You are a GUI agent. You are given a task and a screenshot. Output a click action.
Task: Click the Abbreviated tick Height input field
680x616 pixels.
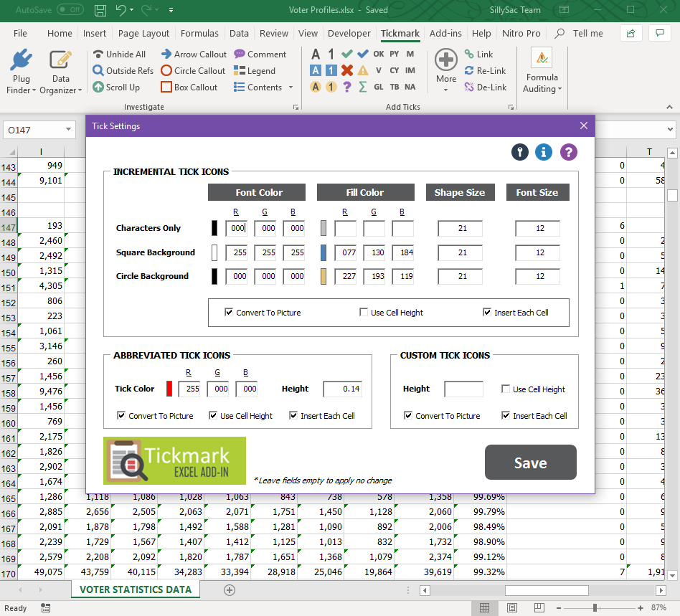[342, 389]
